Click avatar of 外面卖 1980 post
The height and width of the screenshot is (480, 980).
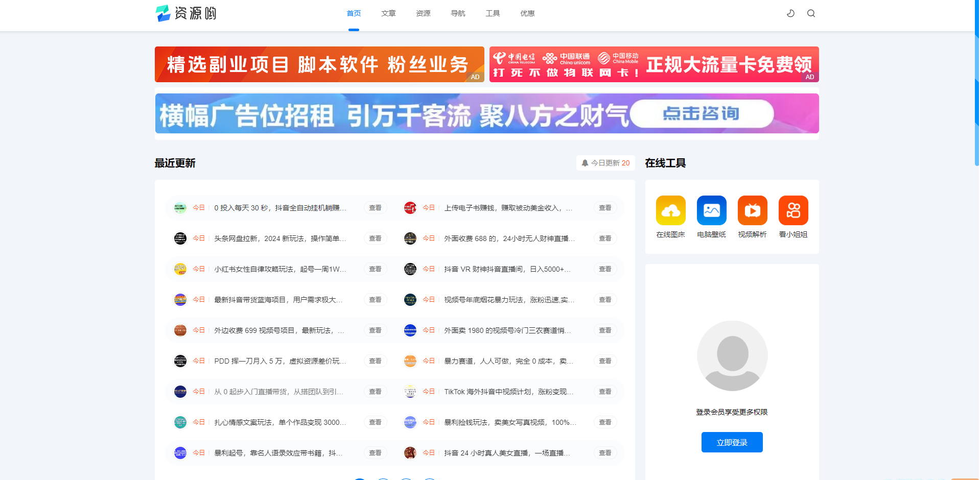click(410, 330)
